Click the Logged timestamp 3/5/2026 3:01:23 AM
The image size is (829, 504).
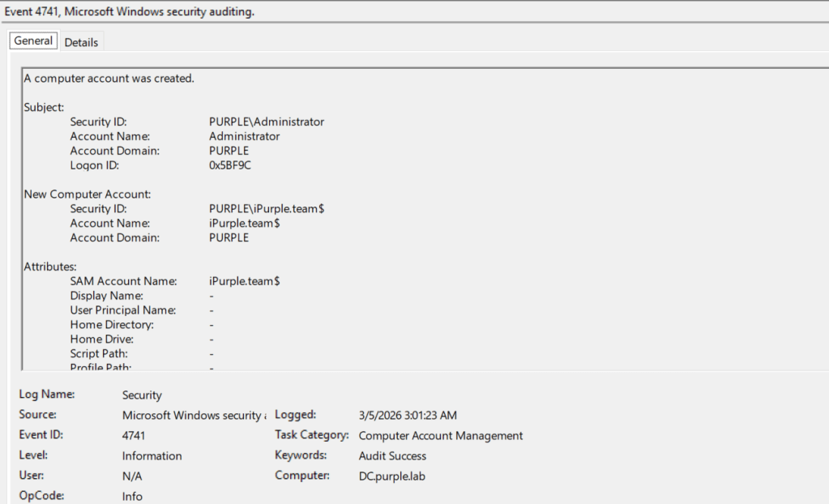408,416
